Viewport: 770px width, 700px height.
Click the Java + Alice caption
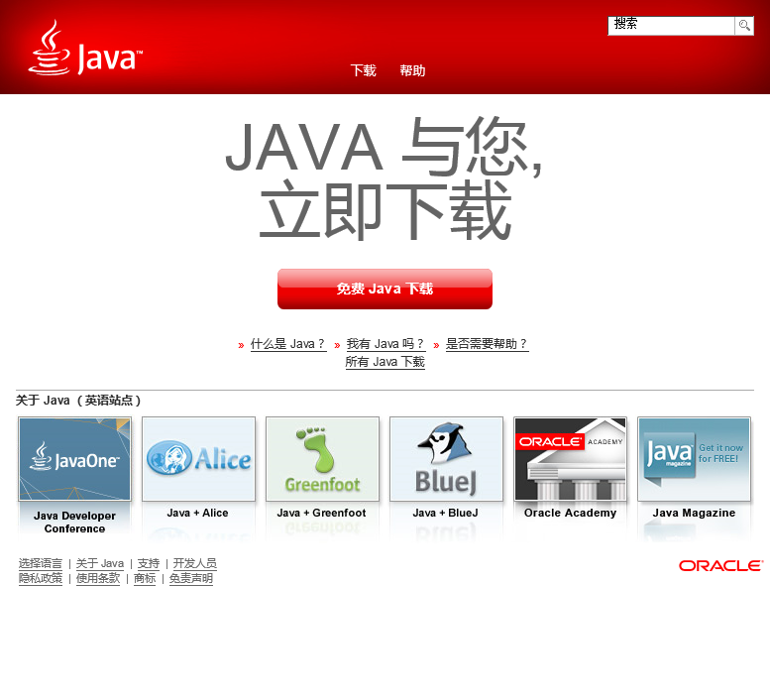click(197, 513)
